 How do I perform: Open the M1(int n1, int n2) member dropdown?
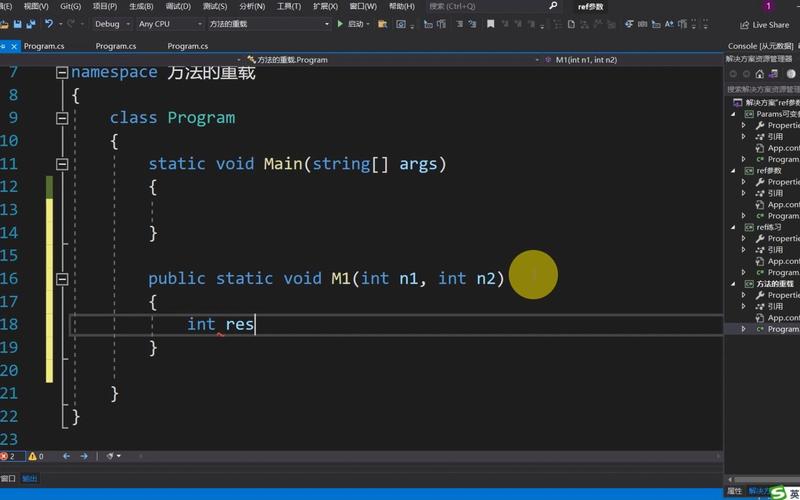[x=633, y=60]
